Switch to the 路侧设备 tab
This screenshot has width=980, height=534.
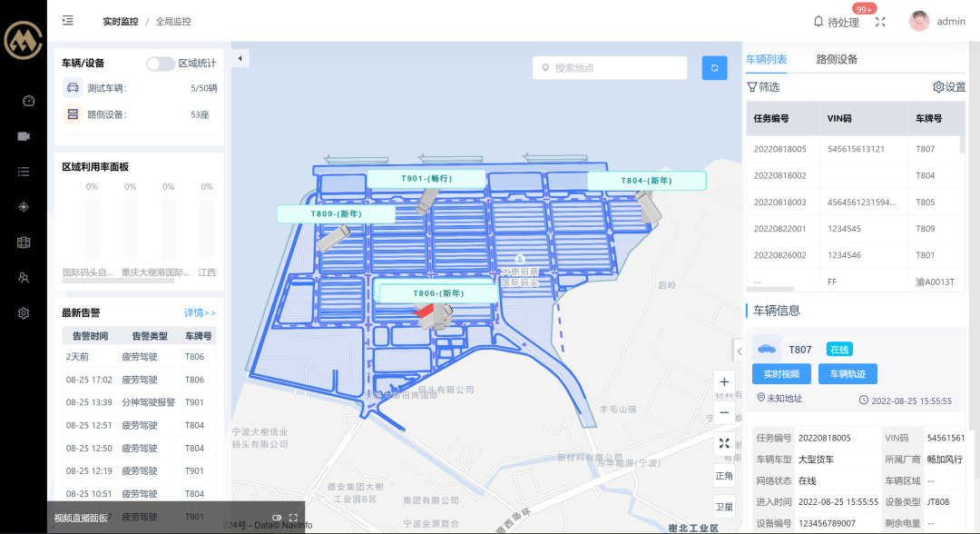coord(837,59)
